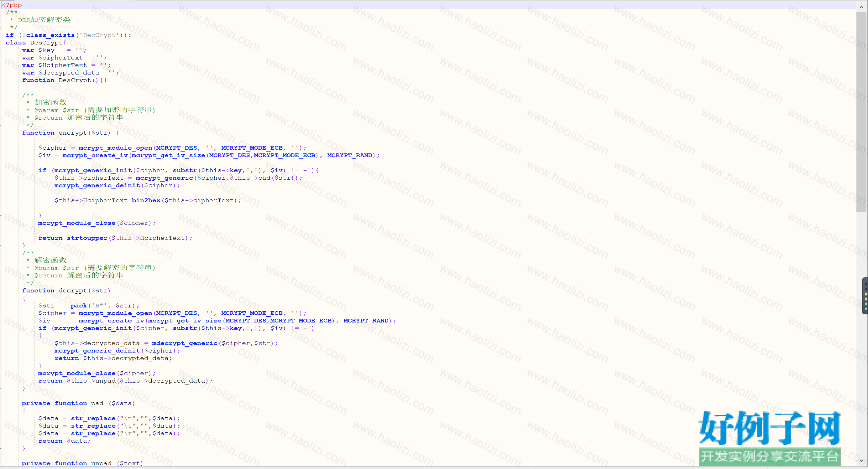The height and width of the screenshot is (469, 868).
Task: Click the str_replace("\n") line
Action: click(109, 418)
